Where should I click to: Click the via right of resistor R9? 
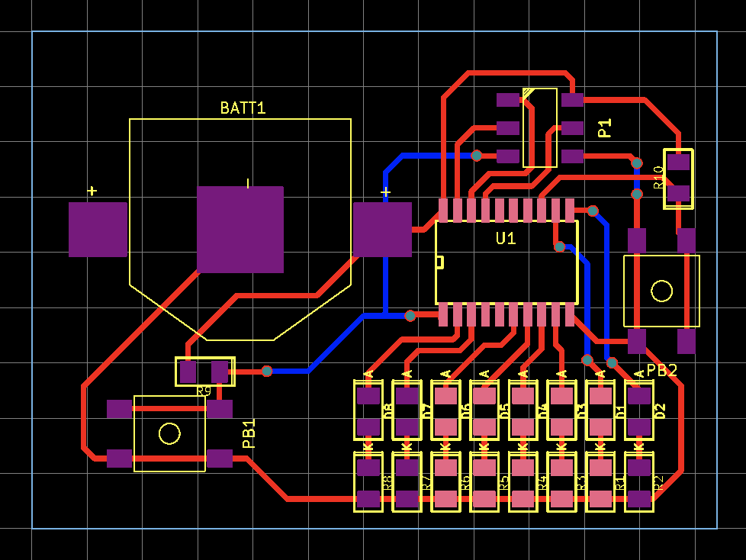(x=267, y=371)
